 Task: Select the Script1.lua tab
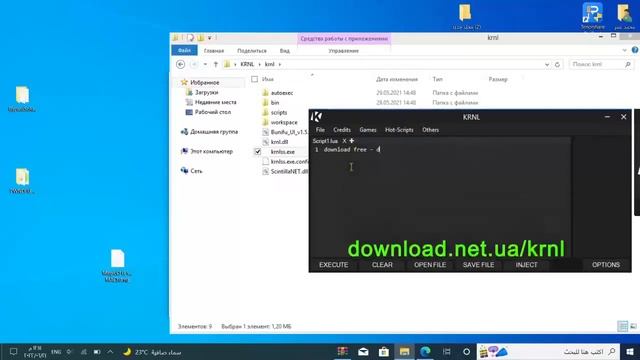(325, 141)
